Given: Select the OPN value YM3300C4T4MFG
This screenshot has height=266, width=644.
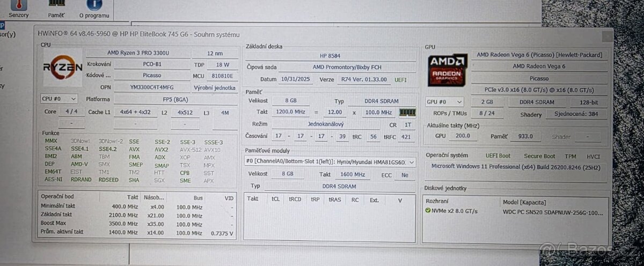Looking at the screenshot, I should point(152,87).
